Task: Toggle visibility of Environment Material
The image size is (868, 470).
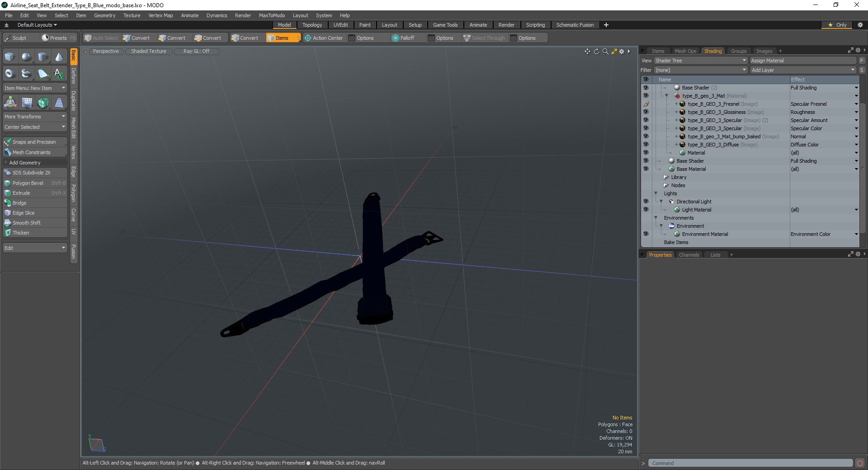Action: click(x=646, y=234)
